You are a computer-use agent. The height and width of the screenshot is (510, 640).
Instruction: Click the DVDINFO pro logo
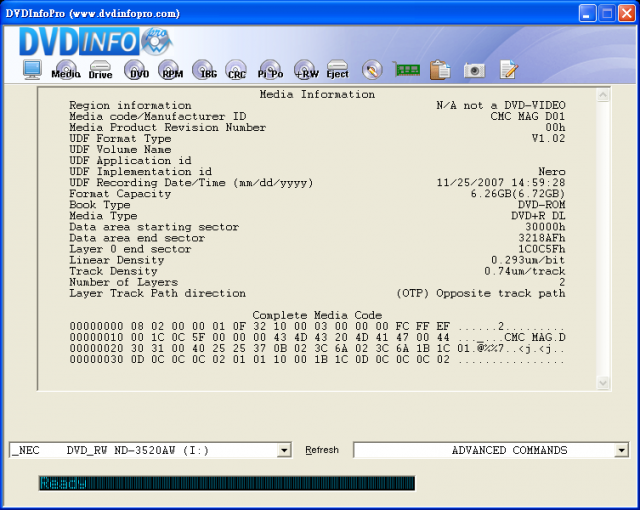coord(96,41)
